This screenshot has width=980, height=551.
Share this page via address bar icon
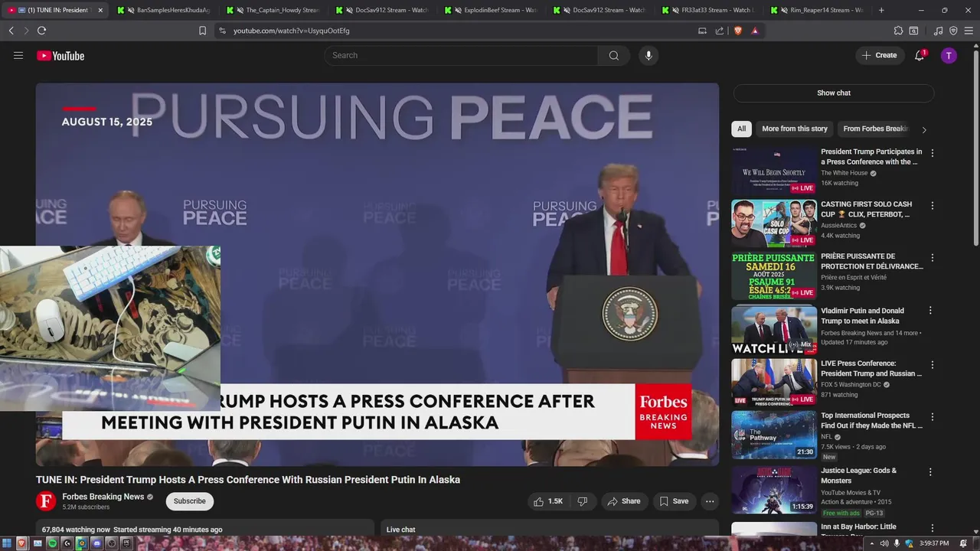(720, 31)
